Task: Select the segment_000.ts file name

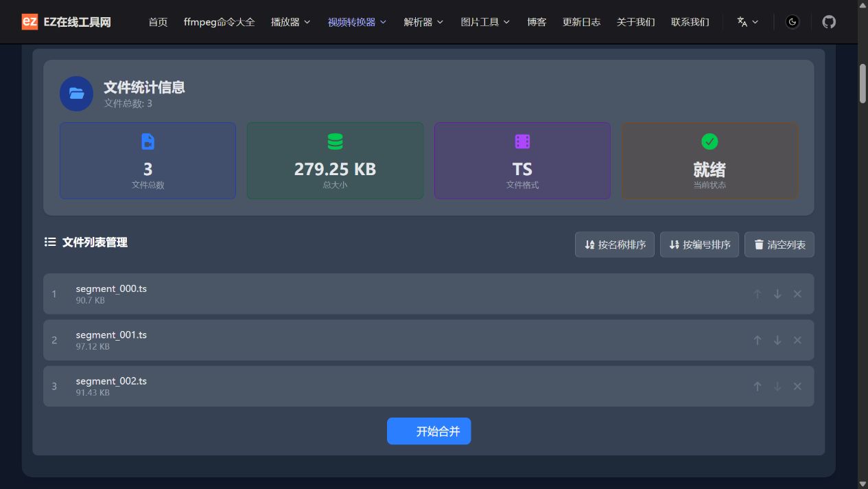Action: tap(111, 288)
